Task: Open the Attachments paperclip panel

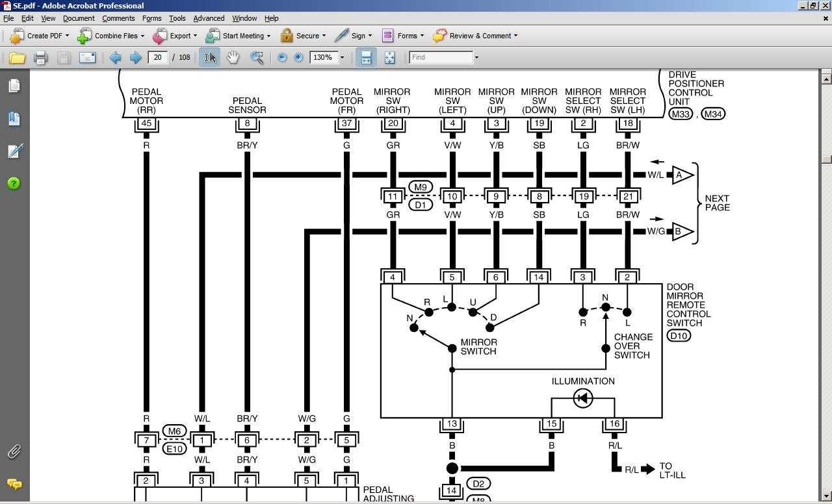Action: pos(14,451)
